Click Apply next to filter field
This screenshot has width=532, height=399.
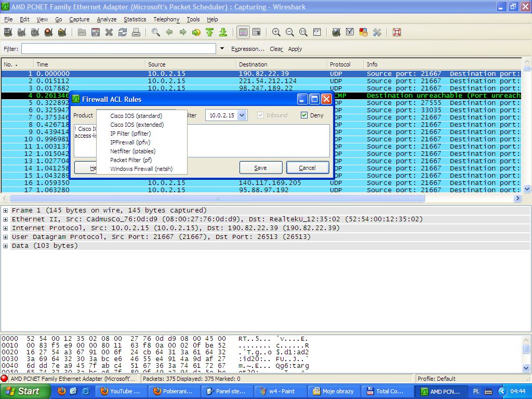[x=295, y=49]
